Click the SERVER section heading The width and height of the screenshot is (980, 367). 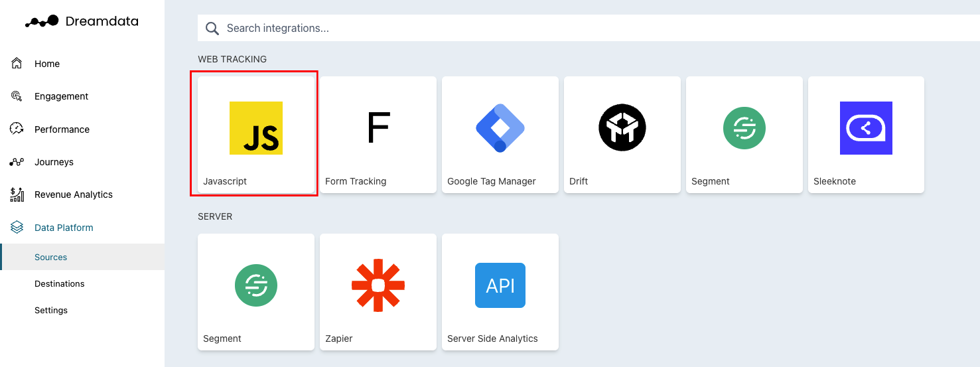(x=215, y=216)
